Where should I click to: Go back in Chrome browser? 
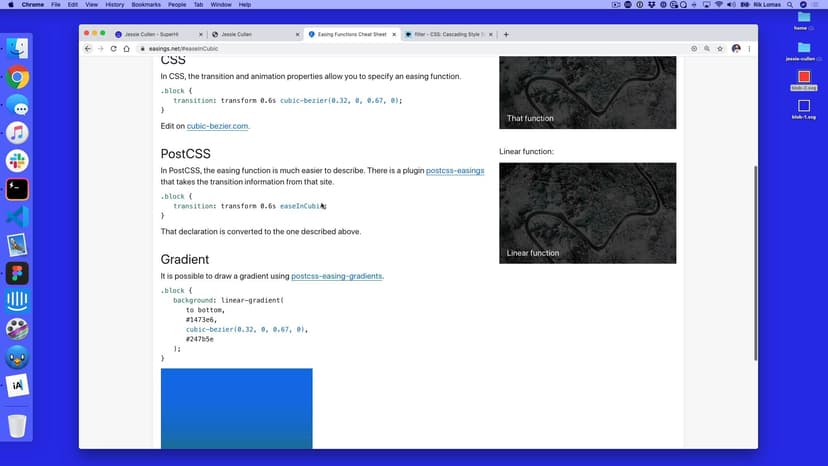tap(88, 49)
